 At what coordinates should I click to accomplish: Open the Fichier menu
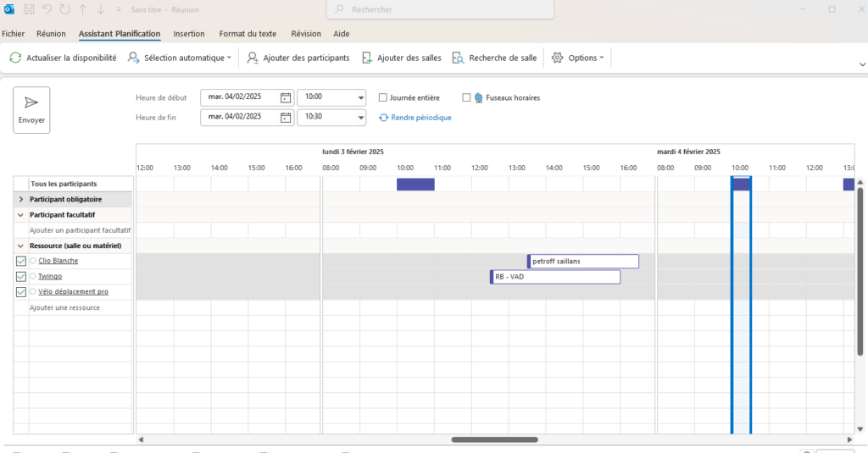click(x=14, y=34)
